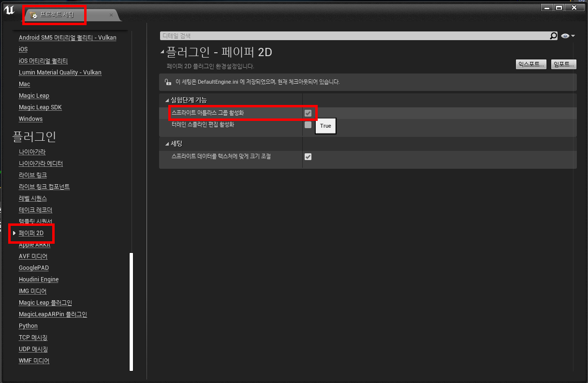Select 나이아가라 에디터 plugin settings
This screenshot has width=588, height=383.
point(41,163)
